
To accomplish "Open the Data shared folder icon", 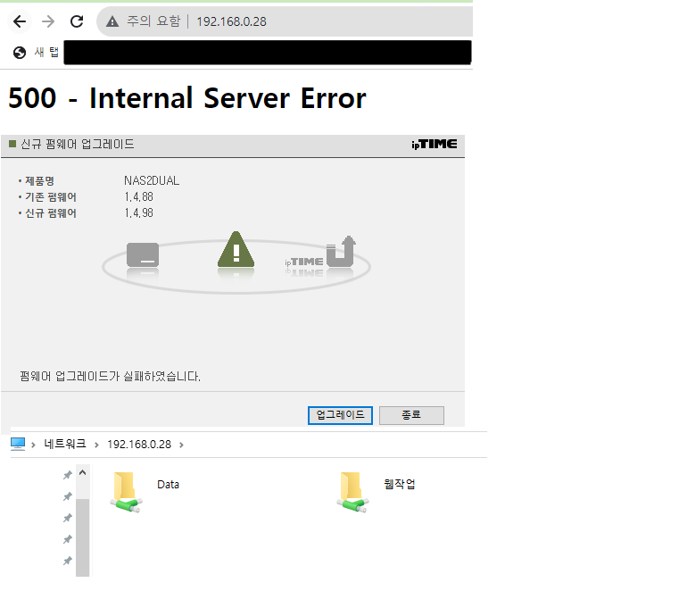I will pyautogui.click(x=127, y=492).
